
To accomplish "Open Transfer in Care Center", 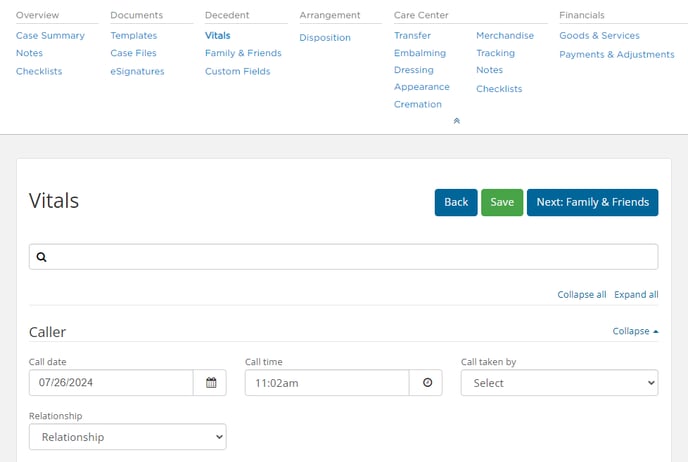I will pos(412,36).
